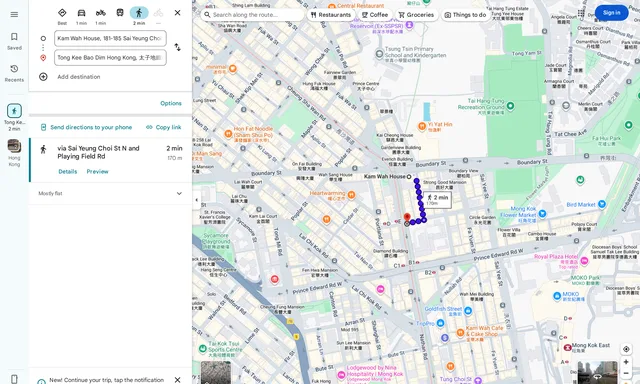
Task: Collapse the side panel arrow
Action: pos(197,200)
